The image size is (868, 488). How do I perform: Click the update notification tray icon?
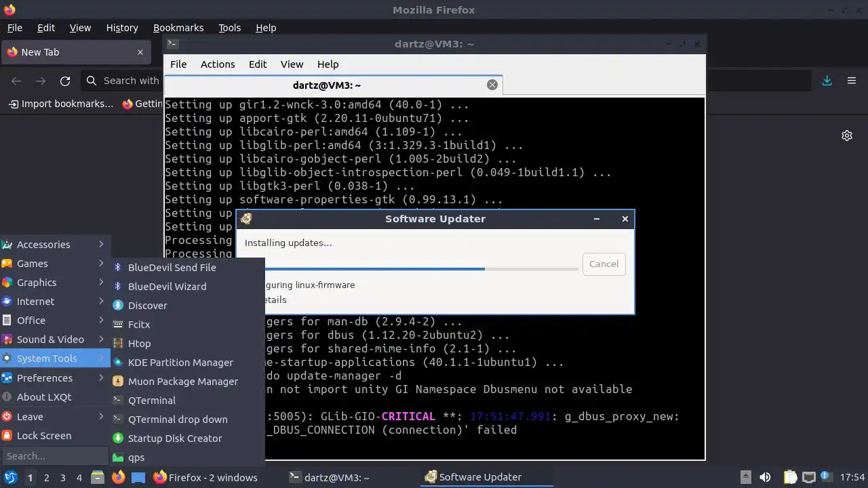coord(826,477)
